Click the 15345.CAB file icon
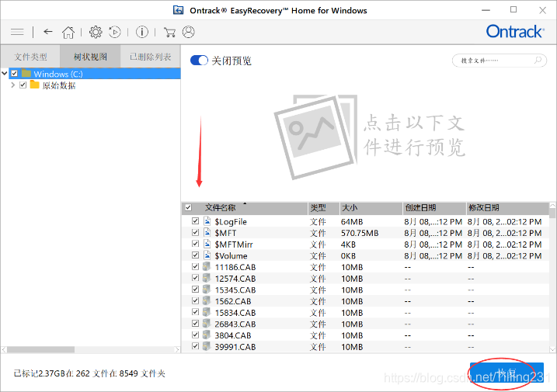This screenshot has width=557, height=392. coord(207,290)
